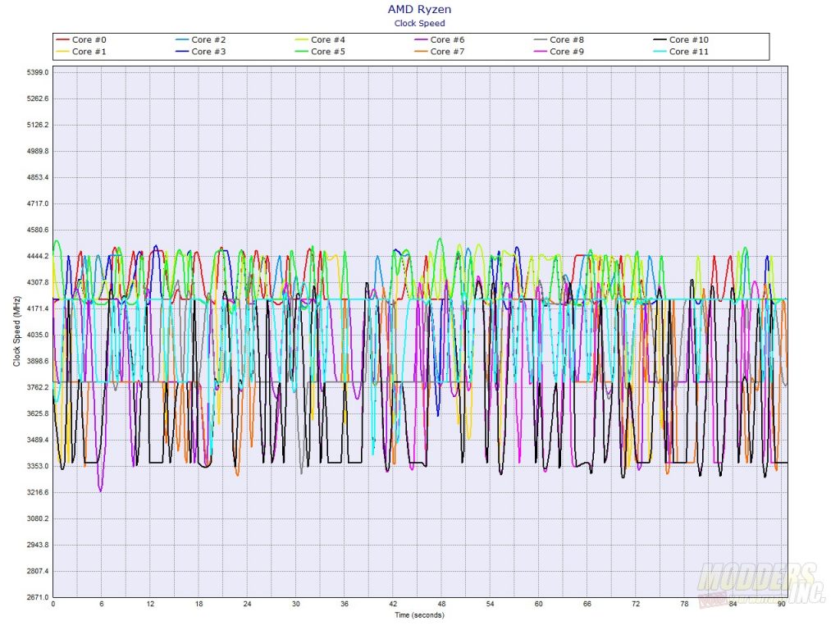Select Core #11 legend label

pyautogui.click(x=688, y=52)
